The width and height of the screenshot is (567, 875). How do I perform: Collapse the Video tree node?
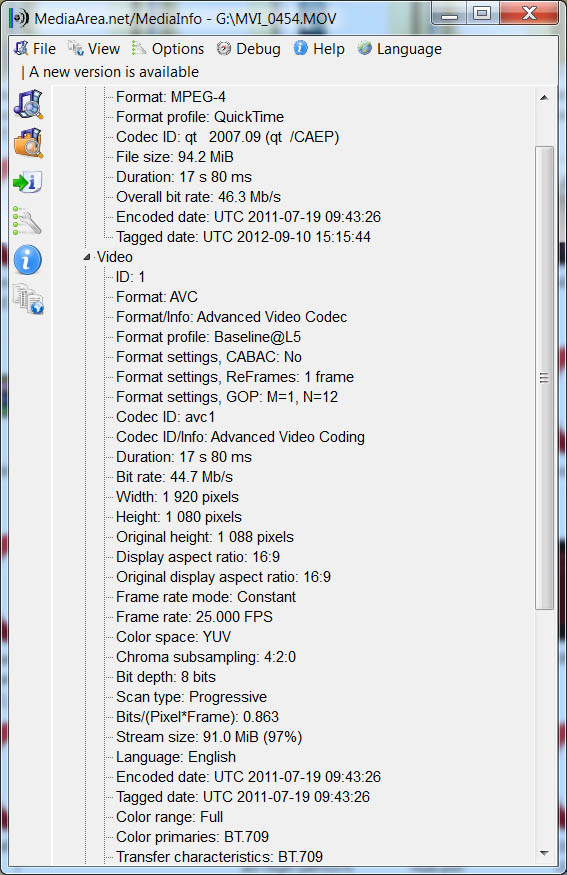[x=87, y=257]
